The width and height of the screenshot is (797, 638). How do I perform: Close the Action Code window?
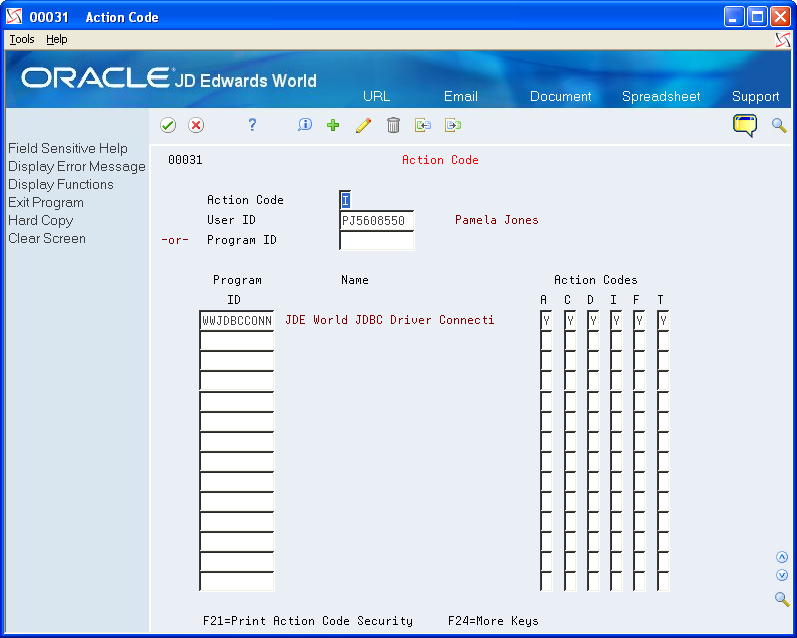(780, 17)
